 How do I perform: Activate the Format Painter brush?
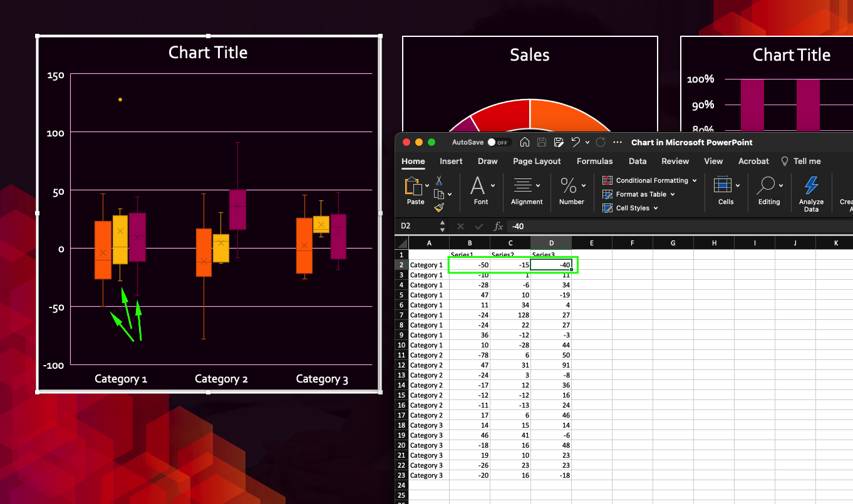[438, 207]
